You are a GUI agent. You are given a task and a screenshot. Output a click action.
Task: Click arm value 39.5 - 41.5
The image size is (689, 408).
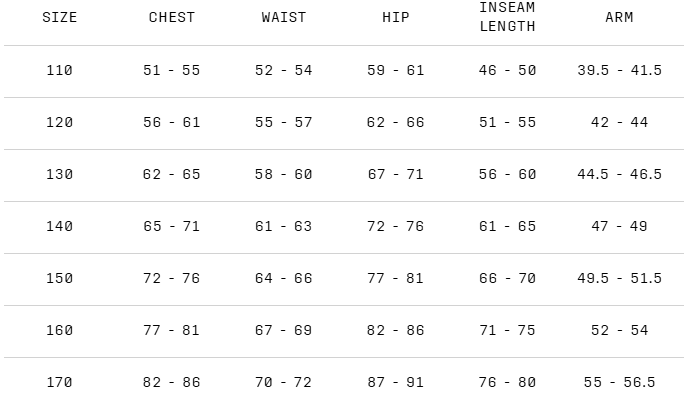pyautogui.click(x=619, y=70)
